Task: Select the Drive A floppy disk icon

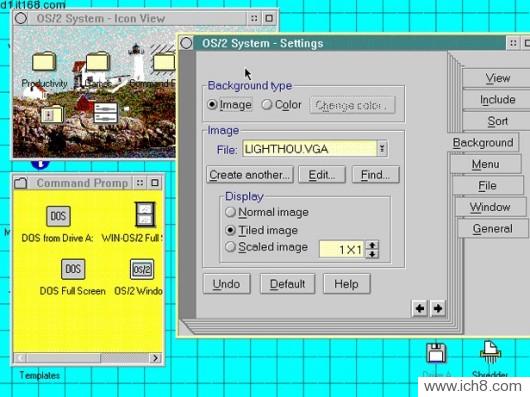Action: click(436, 353)
